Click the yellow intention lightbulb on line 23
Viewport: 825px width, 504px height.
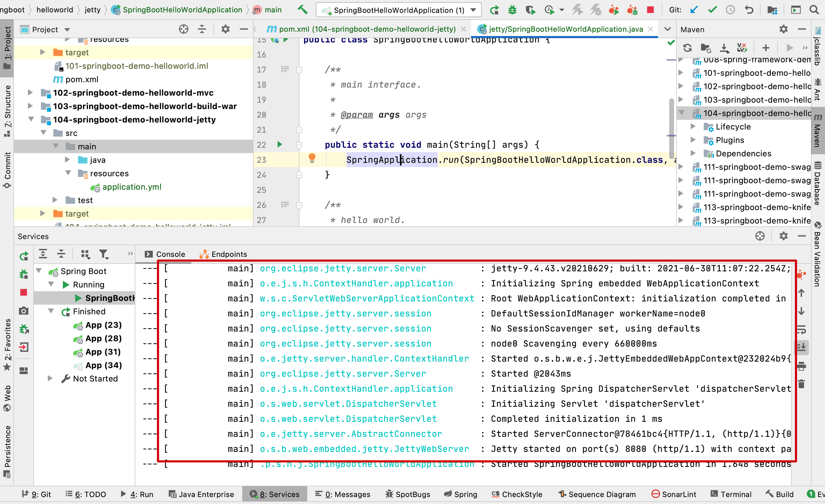tap(312, 158)
